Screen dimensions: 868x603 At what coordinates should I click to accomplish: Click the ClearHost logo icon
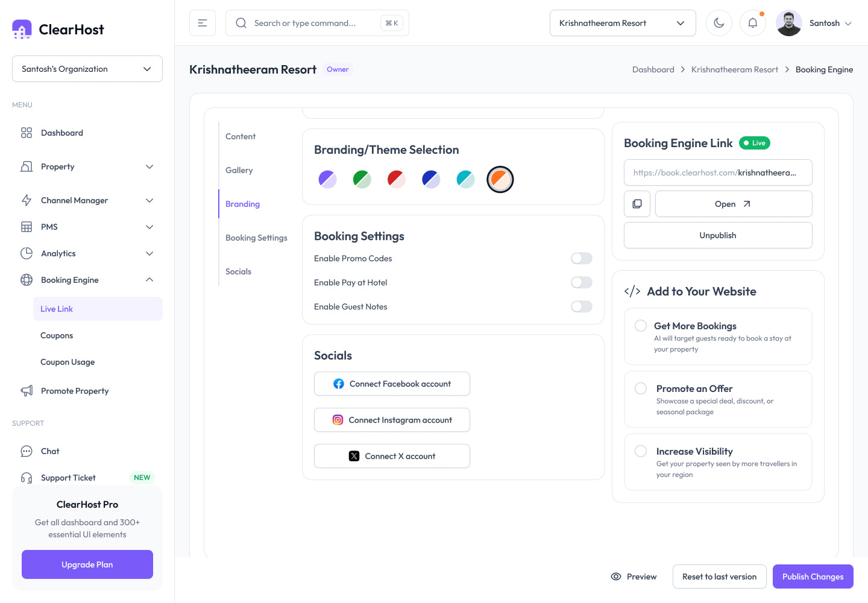tap(22, 29)
